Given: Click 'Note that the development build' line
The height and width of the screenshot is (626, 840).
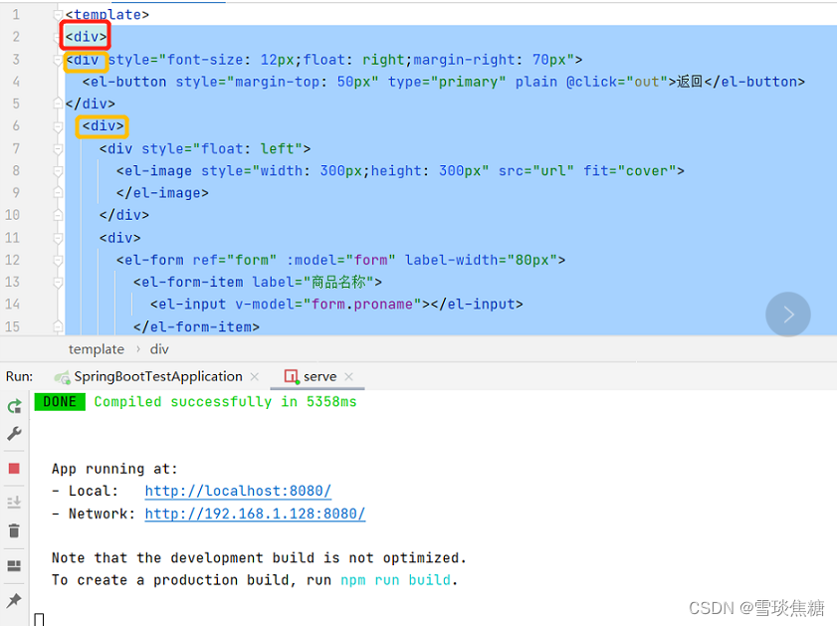Looking at the screenshot, I should click(259, 558).
